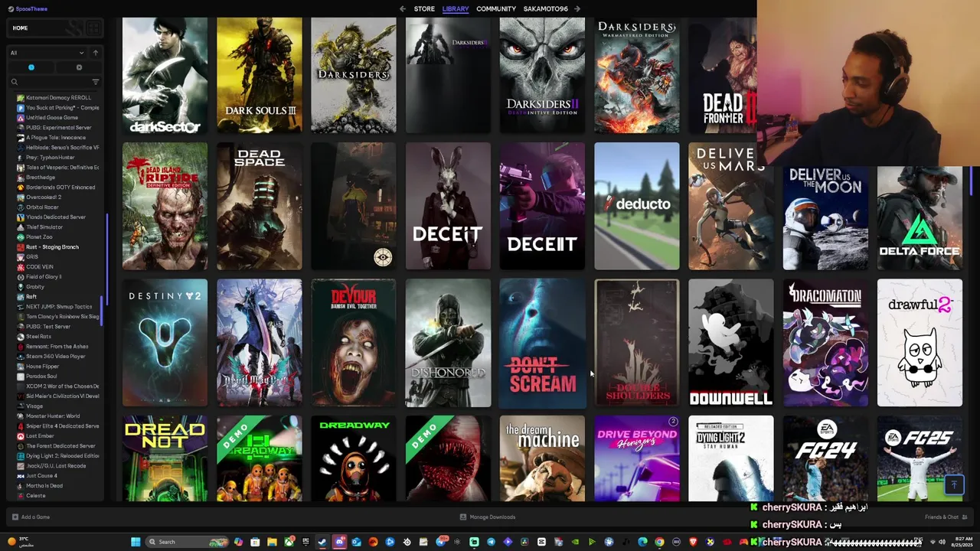Viewport: 980px width, 551px height.
Task: Open Manage Downloads
Action: click(x=487, y=517)
